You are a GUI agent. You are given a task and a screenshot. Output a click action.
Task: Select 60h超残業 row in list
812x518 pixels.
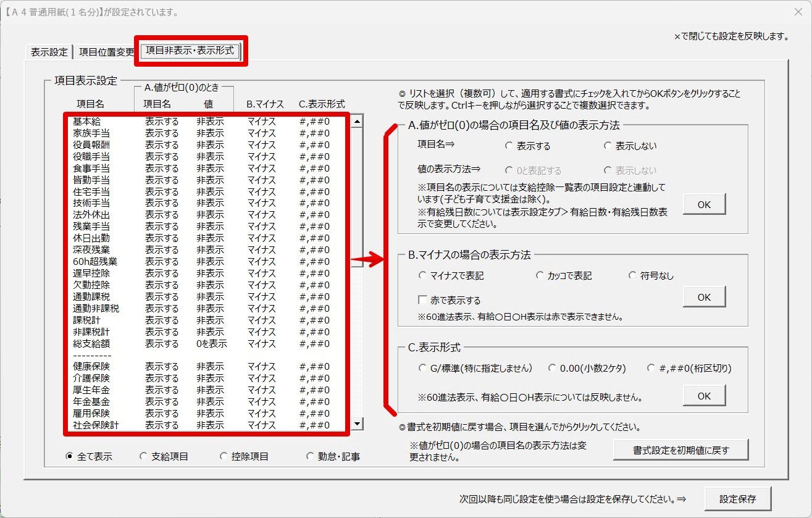tap(208, 262)
